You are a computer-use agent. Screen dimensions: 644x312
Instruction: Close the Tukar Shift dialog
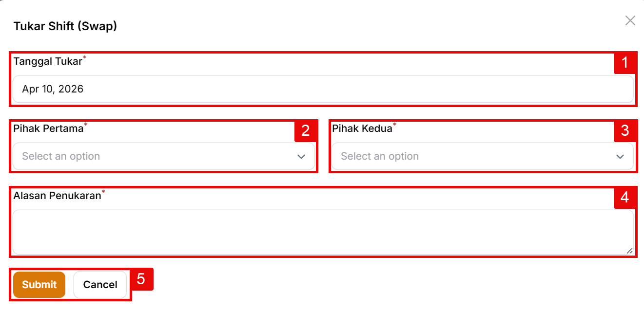630,20
